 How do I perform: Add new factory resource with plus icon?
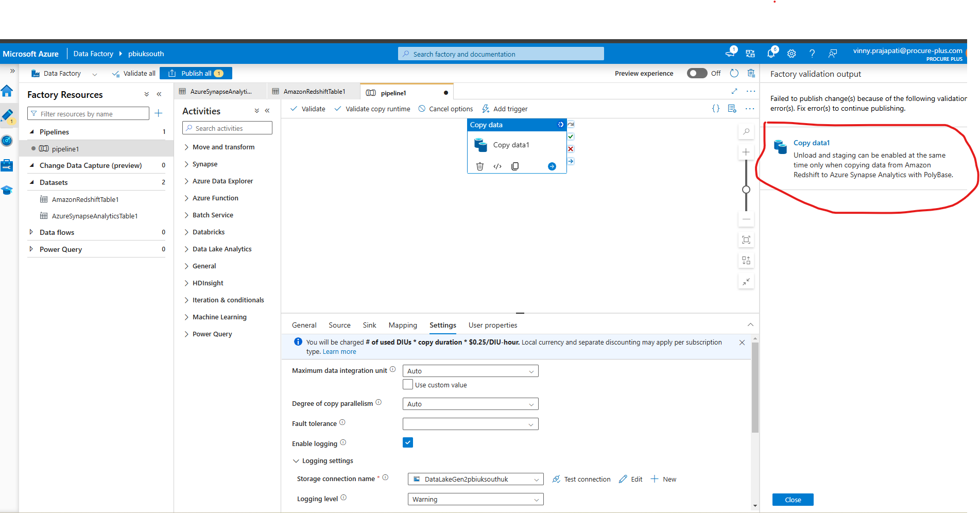pyautogui.click(x=159, y=113)
